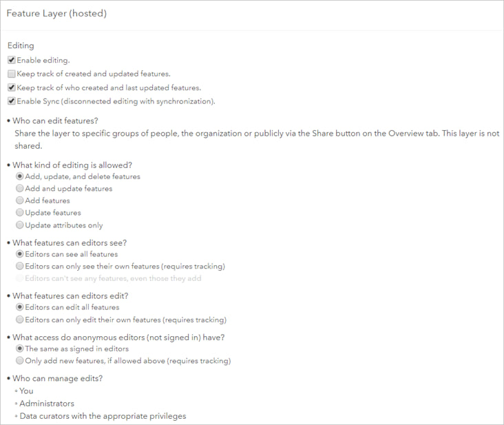This screenshot has height=425, width=504.
Task: Choose Only add new features option
Action: coord(20,361)
